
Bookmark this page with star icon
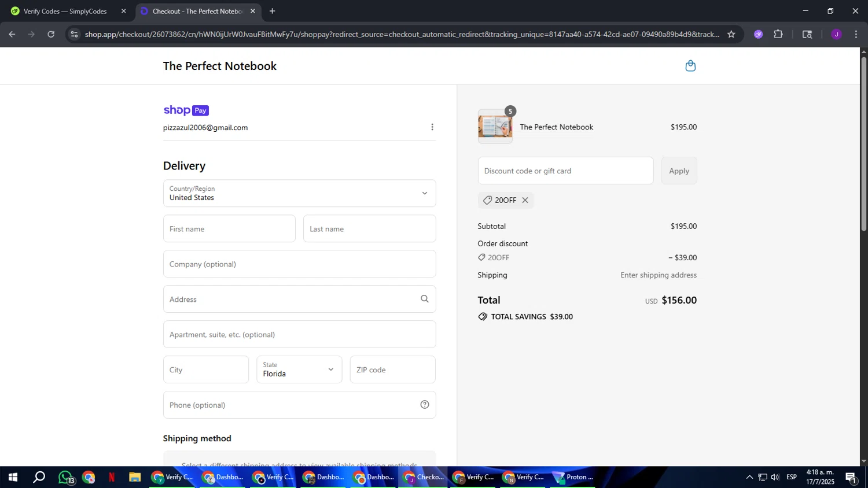coord(731,34)
